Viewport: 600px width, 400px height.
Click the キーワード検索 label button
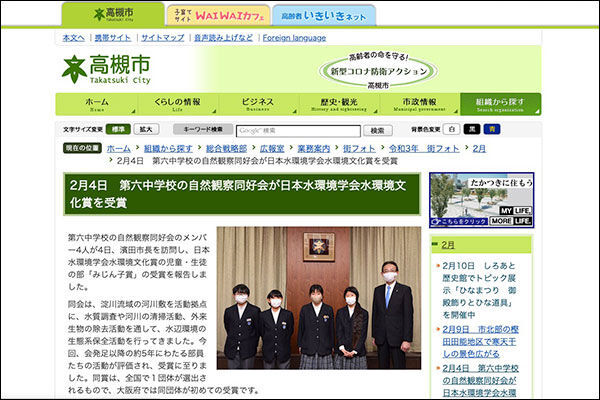203,129
